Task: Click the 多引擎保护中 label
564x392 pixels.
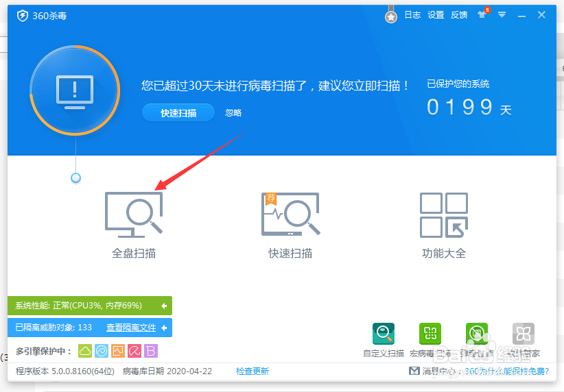Action: pos(43,352)
